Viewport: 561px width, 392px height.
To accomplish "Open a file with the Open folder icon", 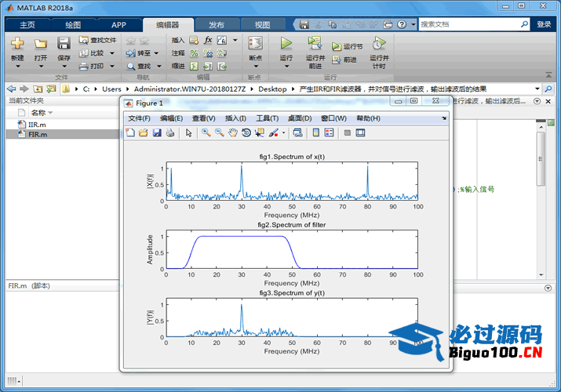I will [x=41, y=44].
